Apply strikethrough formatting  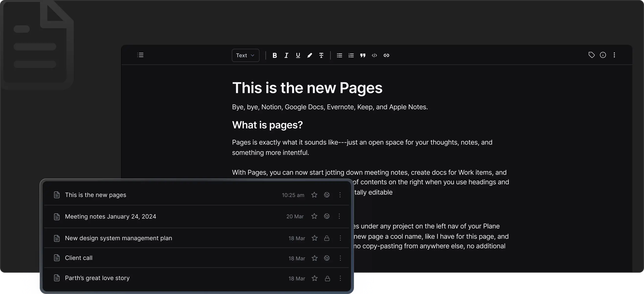coord(321,55)
